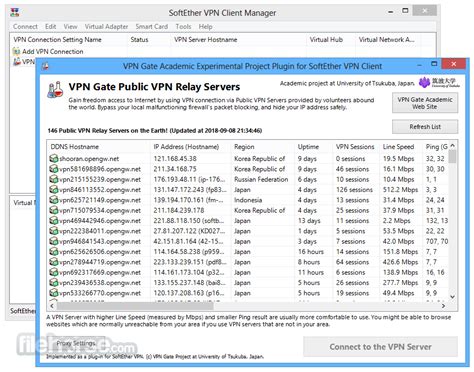Select the 277.7 Mbps line speed cell
Viewport: 474px width, 372px height.
(400, 283)
